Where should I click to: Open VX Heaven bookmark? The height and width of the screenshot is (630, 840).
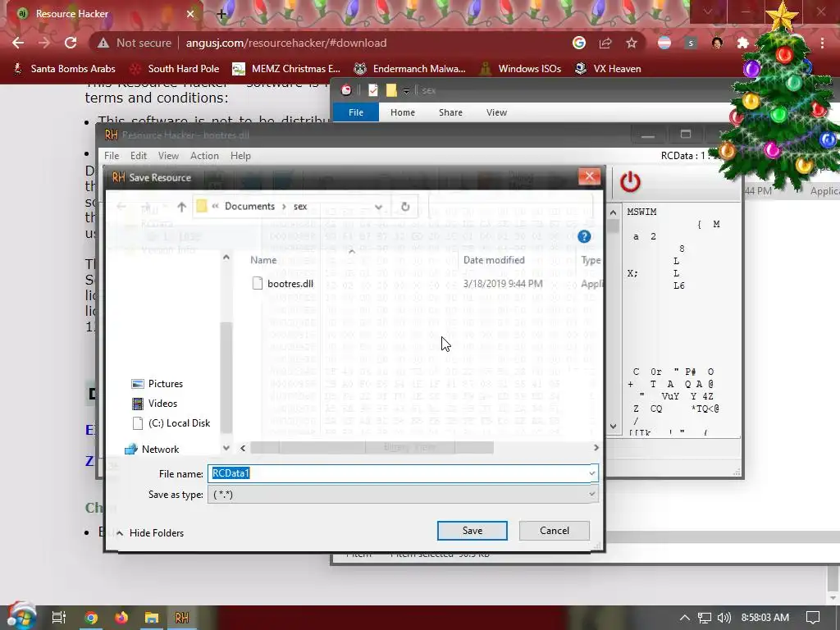(x=608, y=69)
